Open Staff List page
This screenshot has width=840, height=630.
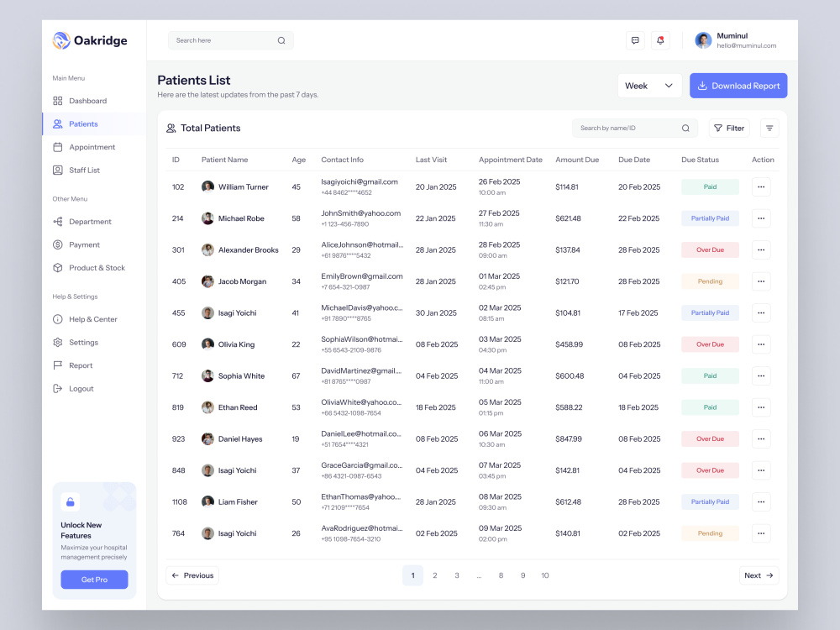pos(76,170)
